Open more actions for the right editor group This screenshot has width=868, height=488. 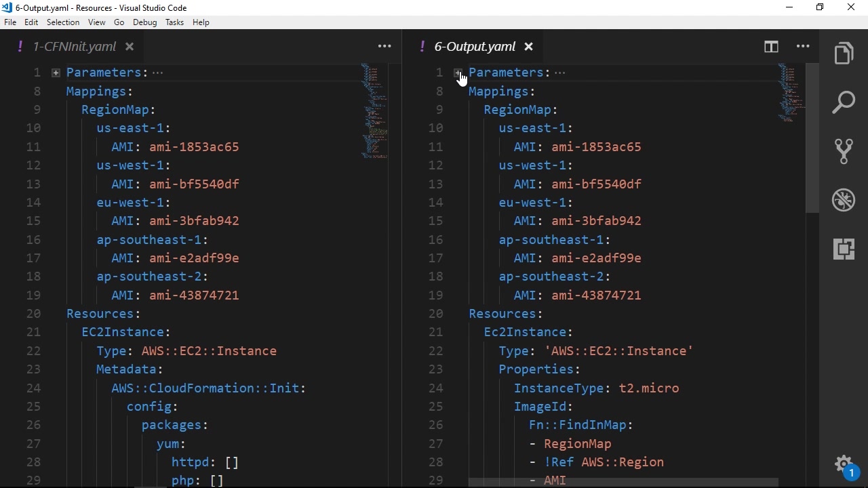[803, 47]
